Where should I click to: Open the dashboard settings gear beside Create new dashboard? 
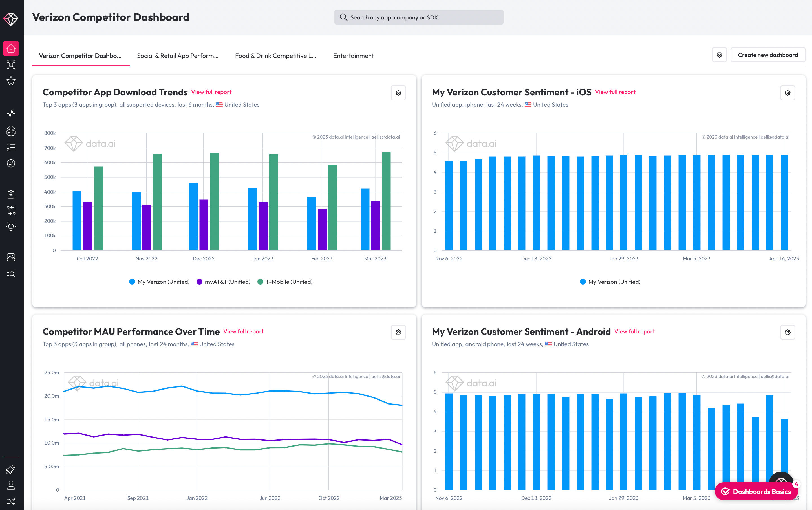tap(719, 55)
